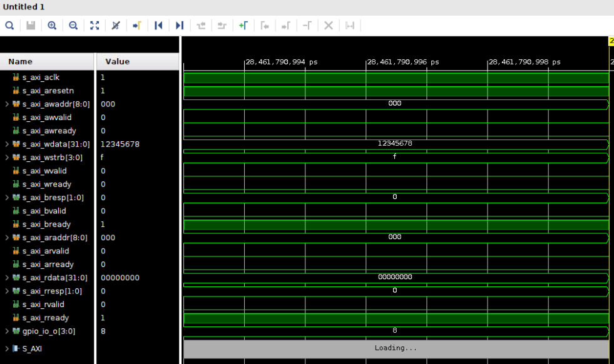Expand the s_axi_awaddr[8:0] bus
The width and height of the screenshot is (614, 364).
coord(7,104)
